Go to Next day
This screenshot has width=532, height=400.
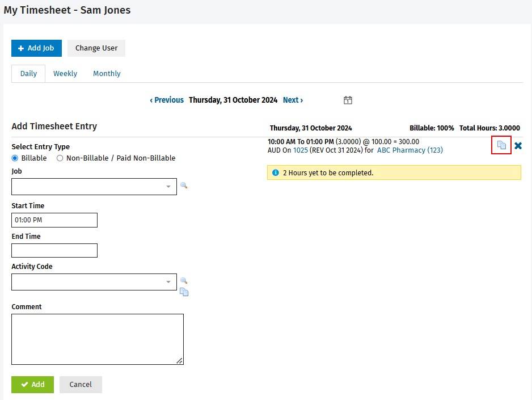[293, 100]
